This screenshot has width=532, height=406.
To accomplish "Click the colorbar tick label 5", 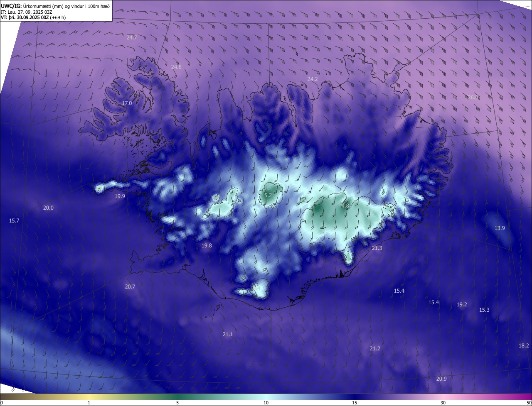I will coord(177,403).
